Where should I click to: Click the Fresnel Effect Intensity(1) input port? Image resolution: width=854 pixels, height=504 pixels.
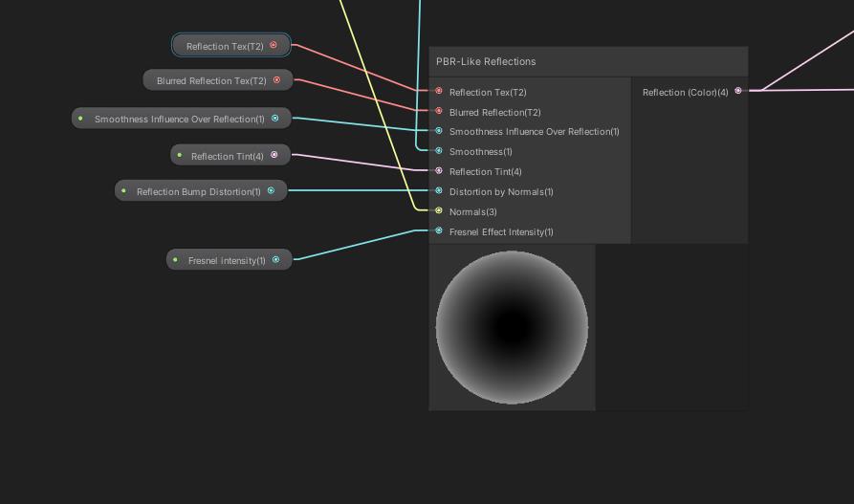coord(438,231)
